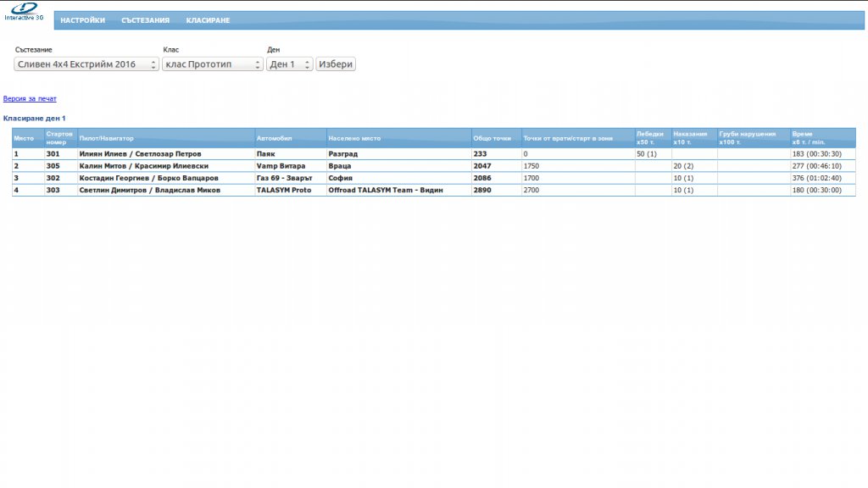The image size is (868, 488).
Task: Expand the Ден 1 dropdown
Action: coord(290,64)
